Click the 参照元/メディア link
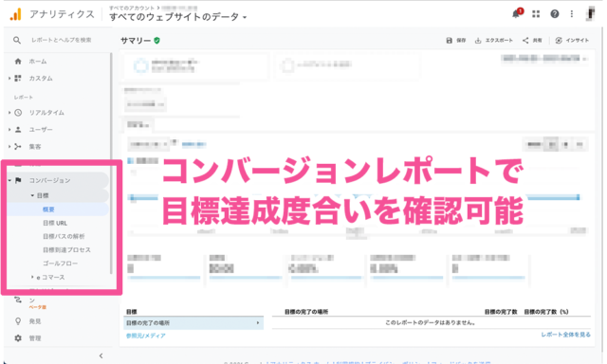This screenshot has height=364, width=607. coord(145,336)
